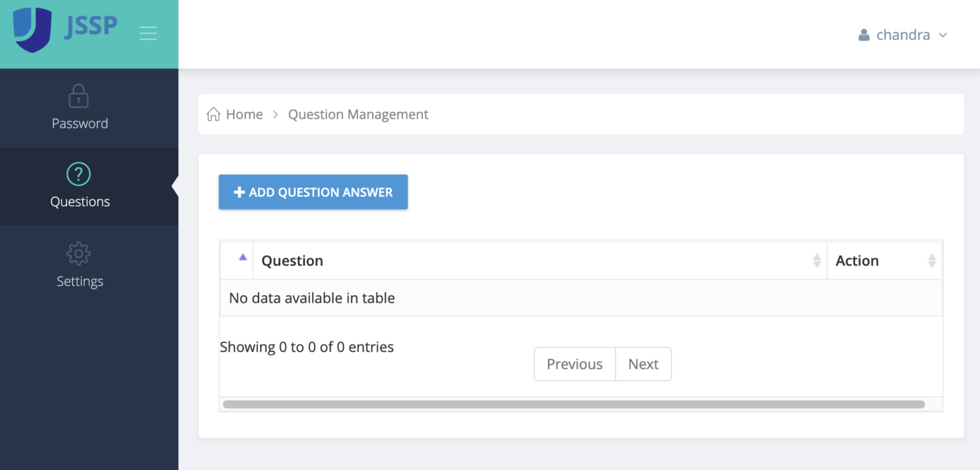Click the question mark Questions icon
Viewport: 980px width, 470px height.
coord(78,174)
